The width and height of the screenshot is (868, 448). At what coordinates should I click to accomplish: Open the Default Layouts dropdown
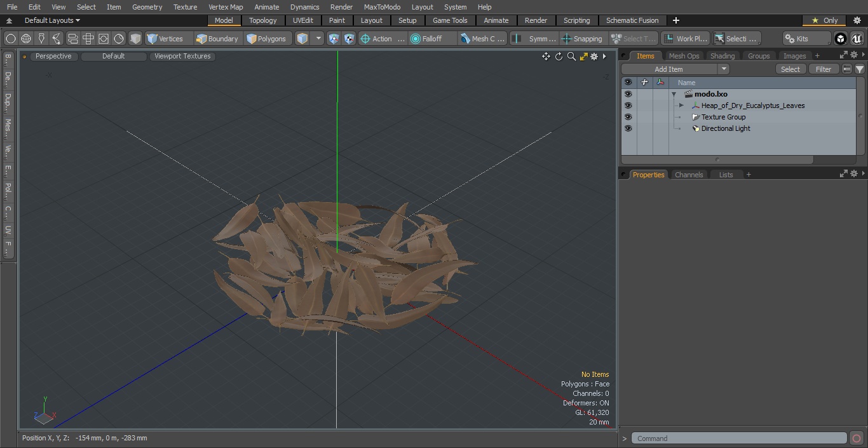pos(52,20)
